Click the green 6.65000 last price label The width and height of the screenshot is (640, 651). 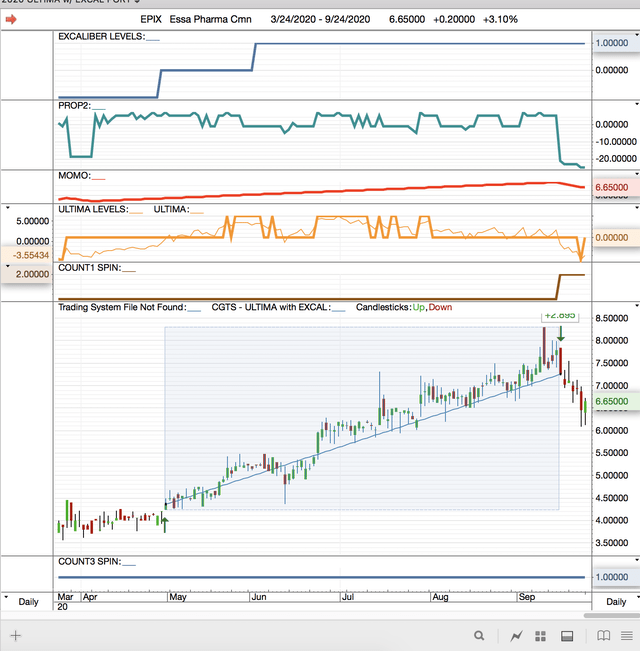(x=616, y=401)
